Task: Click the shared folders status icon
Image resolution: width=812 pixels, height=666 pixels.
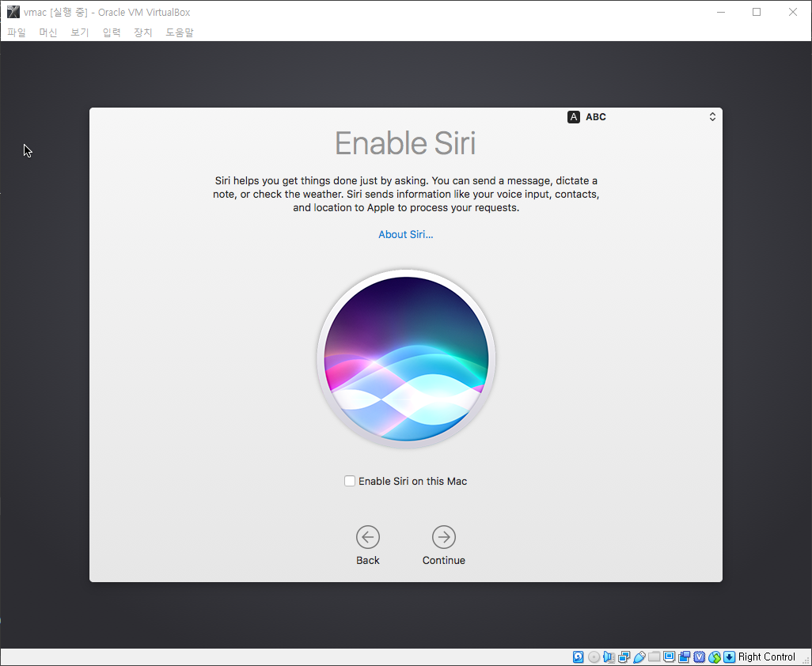Action: pos(654,657)
